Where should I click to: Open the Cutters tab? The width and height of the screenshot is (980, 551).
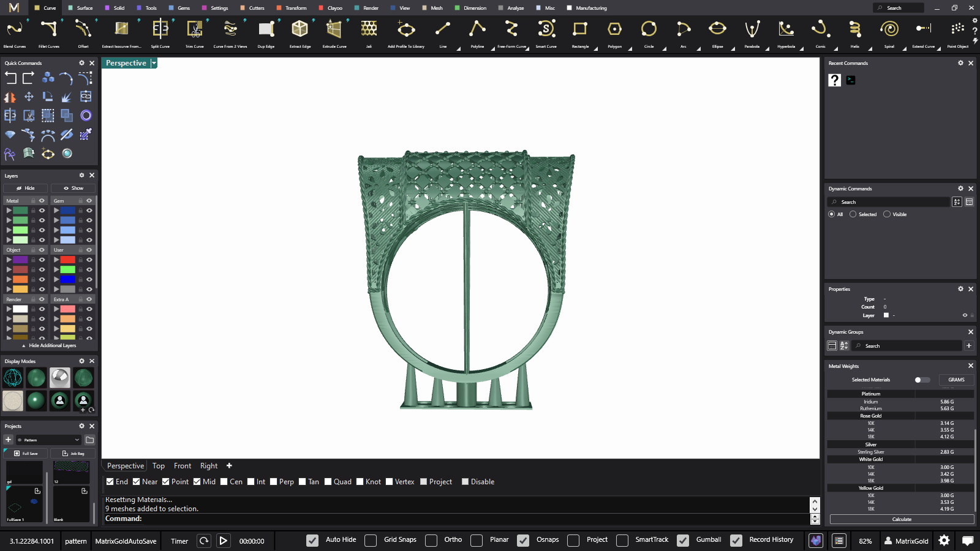click(x=252, y=8)
